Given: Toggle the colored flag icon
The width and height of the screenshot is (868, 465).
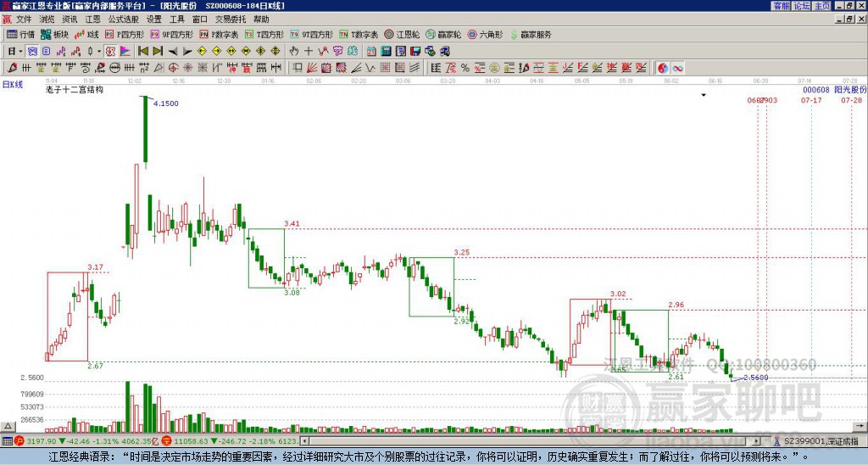Looking at the screenshot, I should 125,51.
